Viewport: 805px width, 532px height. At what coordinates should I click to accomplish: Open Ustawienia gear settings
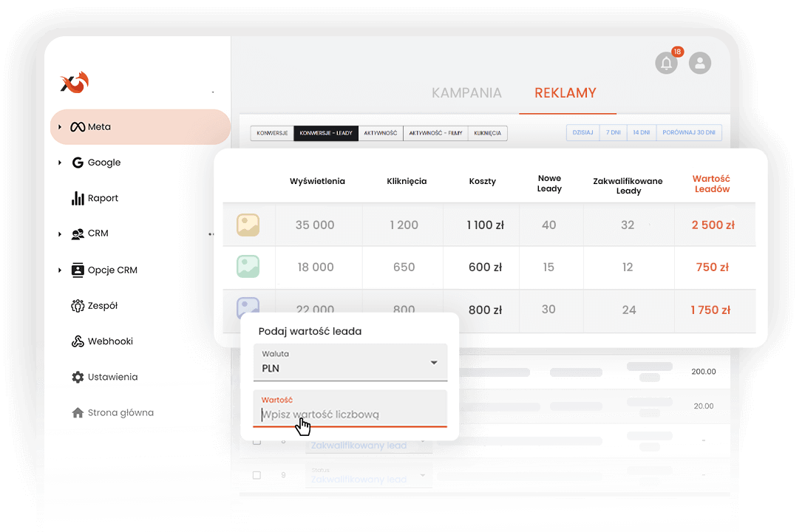coord(112,377)
